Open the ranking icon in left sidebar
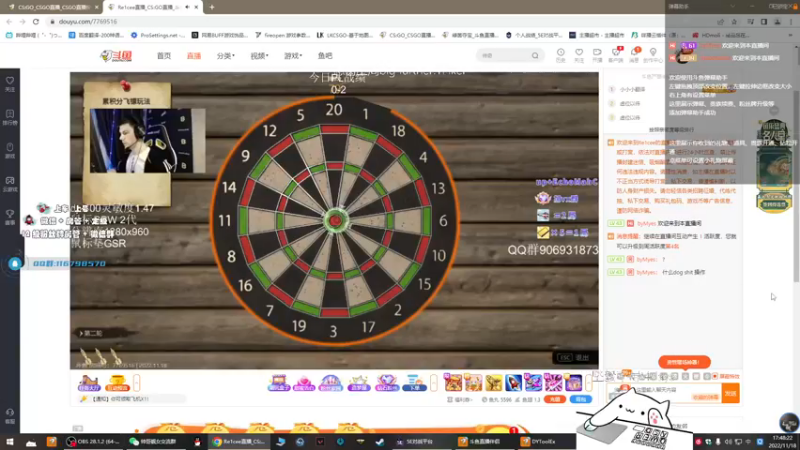The height and width of the screenshot is (450, 800). [x=10, y=117]
